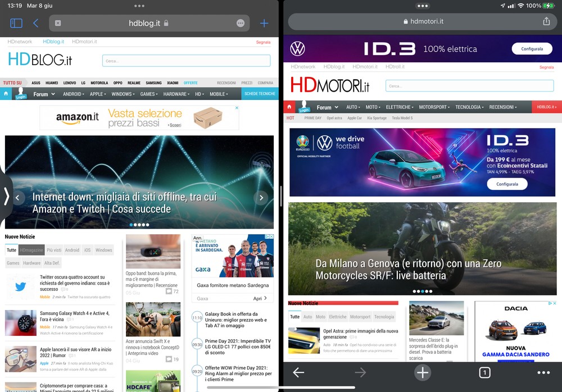Open tab switcher showing 1 tab
Image resolution: width=562 pixels, height=392 pixels.
pos(484,372)
